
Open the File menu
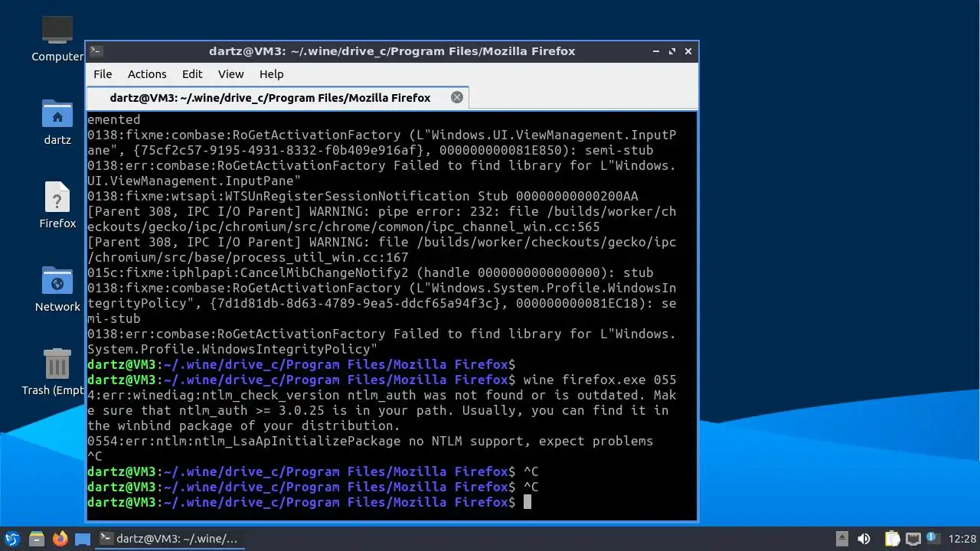click(x=103, y=74)
